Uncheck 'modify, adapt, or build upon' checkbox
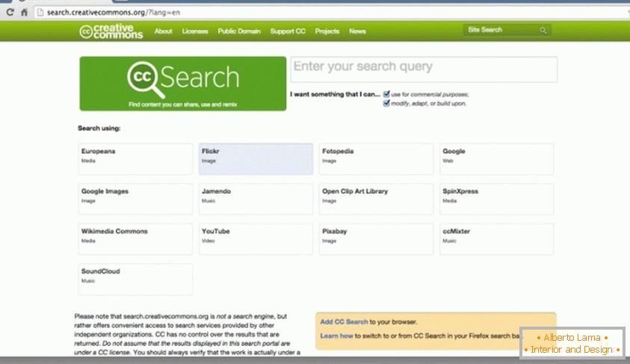This screenshot has height=364, width=630. pyautogui.click(x=386, y=103)
